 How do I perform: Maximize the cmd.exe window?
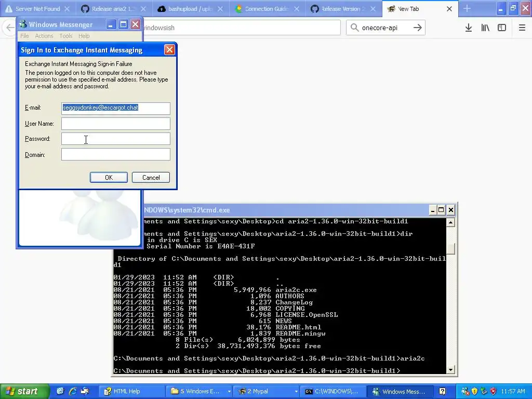tap(441, 210)
